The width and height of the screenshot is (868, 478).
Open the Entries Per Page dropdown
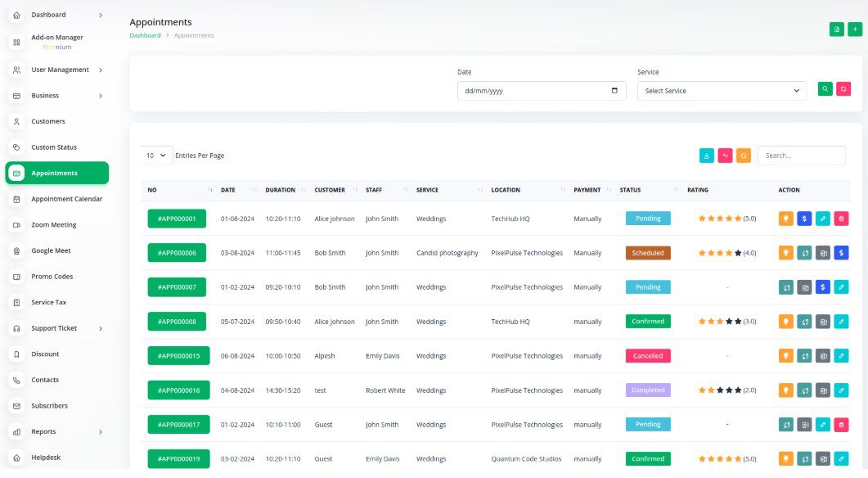(156, 156)
